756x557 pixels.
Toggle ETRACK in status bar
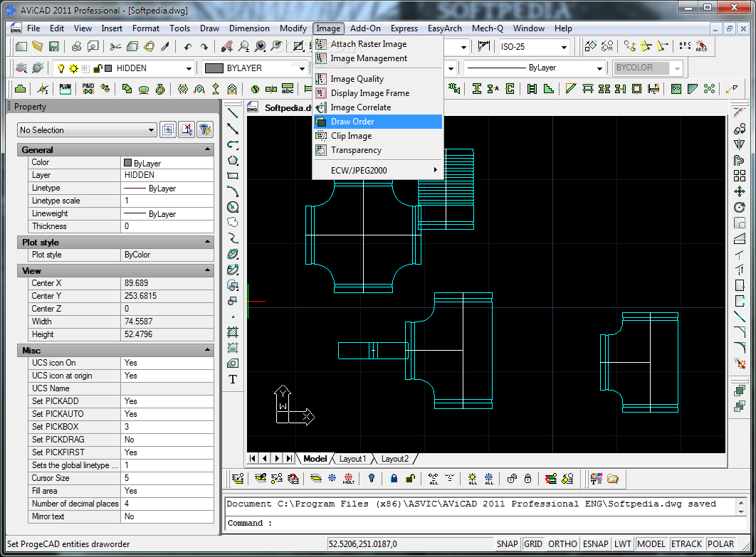click(686, 544)
